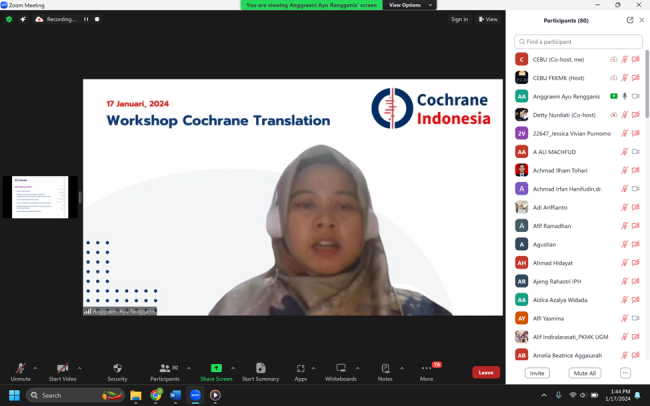Image resolution: width=650 pixels, height=406 pixels.
Task: Expand audio options arrow beside Unmute
Action: (35, 368)
